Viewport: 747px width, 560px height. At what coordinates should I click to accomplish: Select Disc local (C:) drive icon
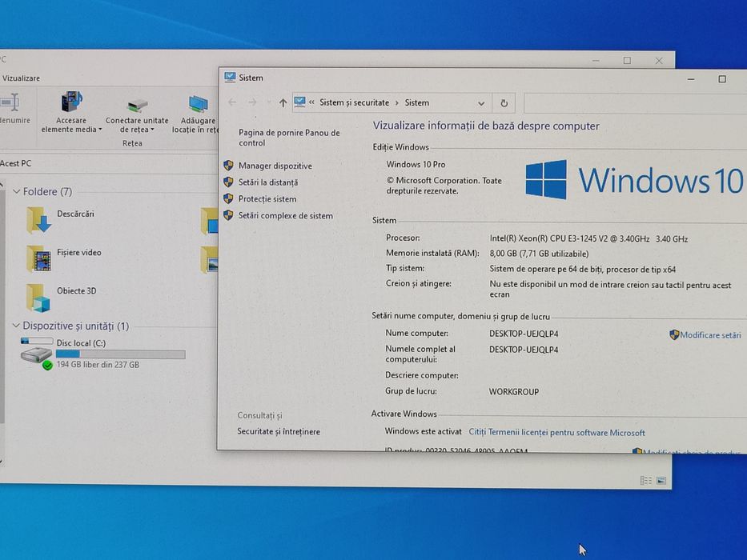point(36,353)
